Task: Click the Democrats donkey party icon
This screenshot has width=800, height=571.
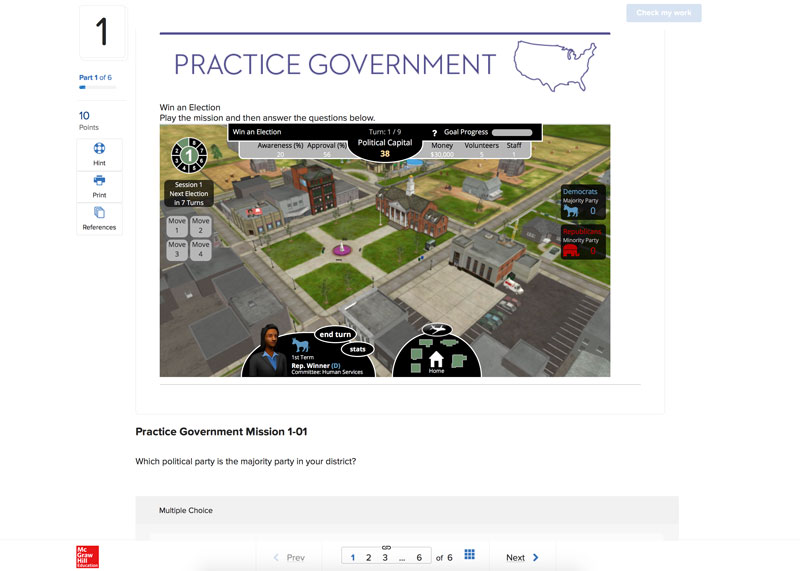Action: (572, 211)
